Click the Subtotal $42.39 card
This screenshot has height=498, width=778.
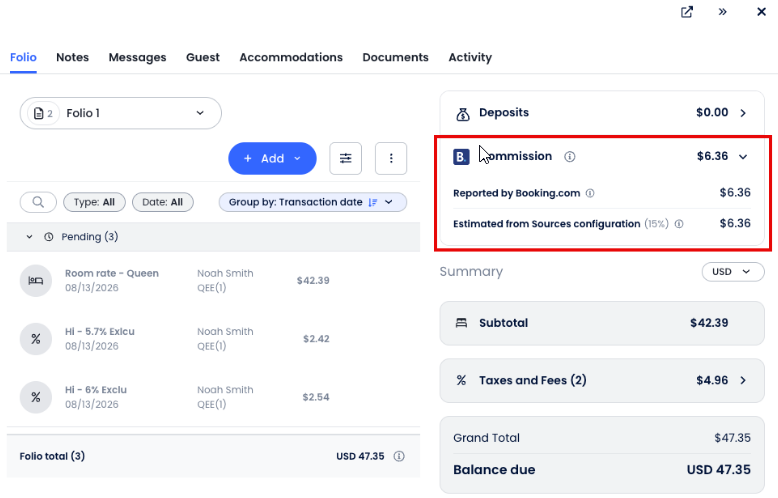pyautogui.click(x=602, y=323)
